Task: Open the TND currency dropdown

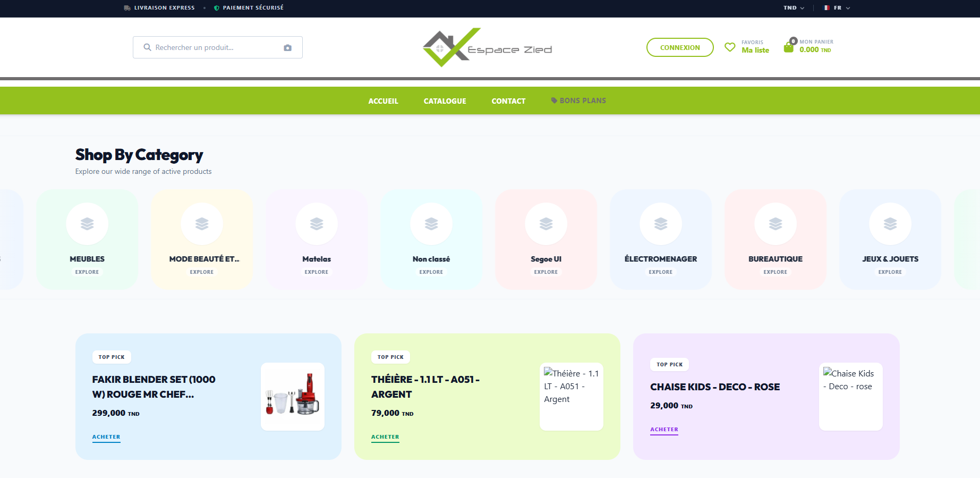Action: 794,8
